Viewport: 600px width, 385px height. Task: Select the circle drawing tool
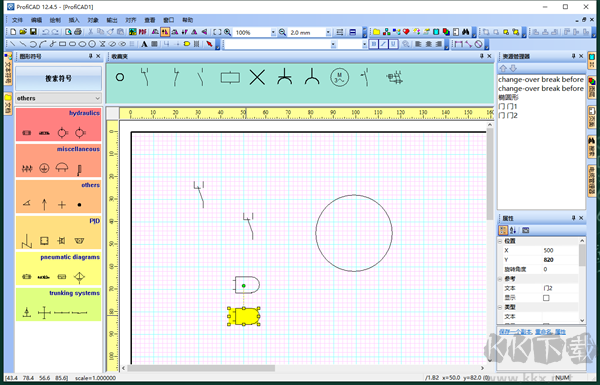point(92,44)
